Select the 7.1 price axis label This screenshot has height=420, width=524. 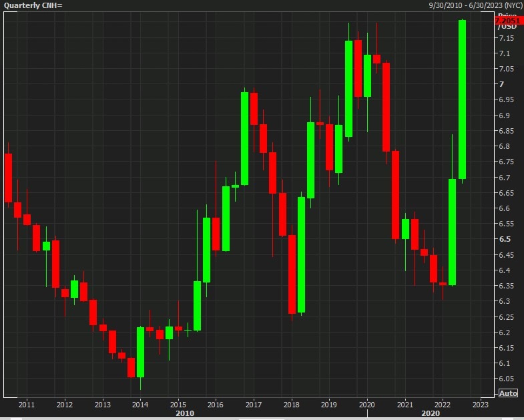tap(505, 53)
